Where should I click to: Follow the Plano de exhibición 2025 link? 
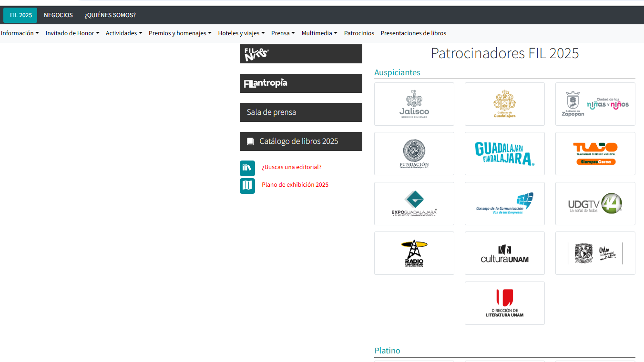click(295, 185)
